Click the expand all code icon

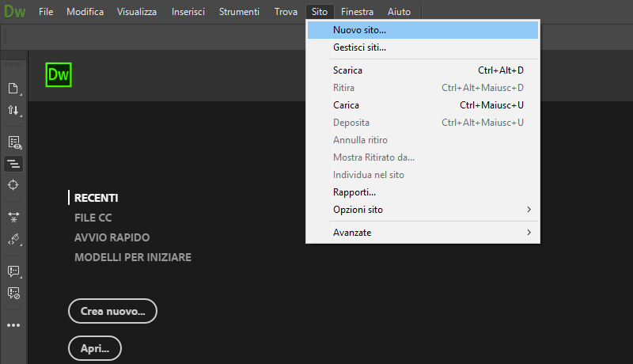click(13, 217)
